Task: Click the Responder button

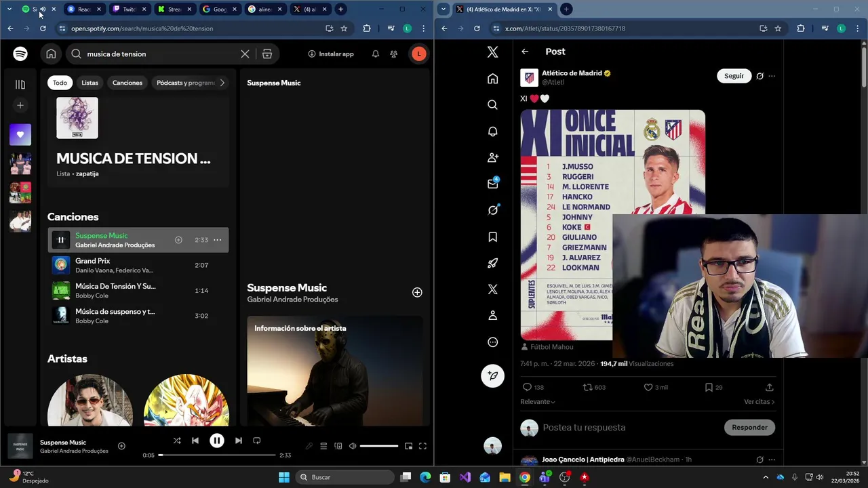Action: 749,427
